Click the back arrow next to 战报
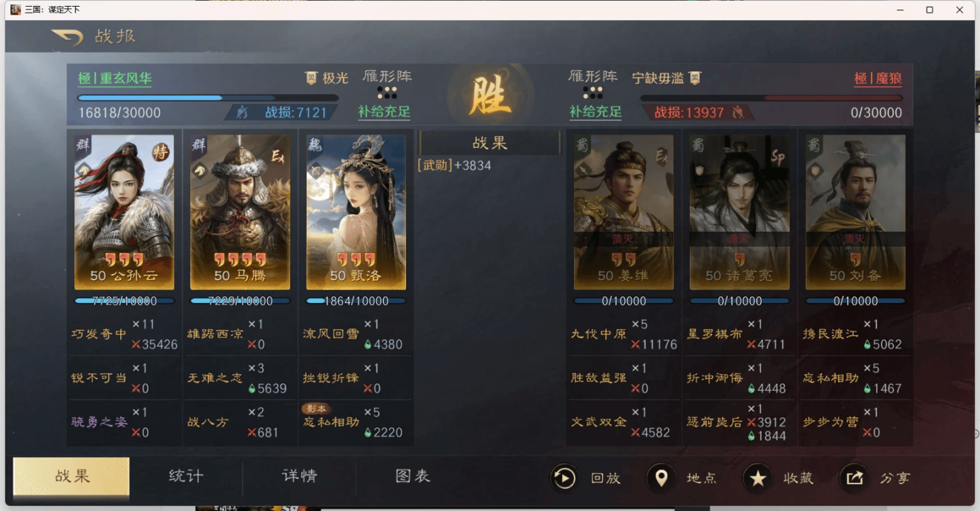The width and height of the screenshot is (980, 511). [x=67, y=36]
